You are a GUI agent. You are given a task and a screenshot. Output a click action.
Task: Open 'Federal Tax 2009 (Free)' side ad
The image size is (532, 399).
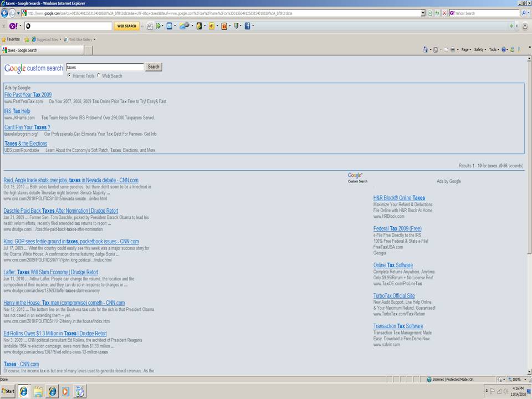pyautogui.click(x=397, y=228)
